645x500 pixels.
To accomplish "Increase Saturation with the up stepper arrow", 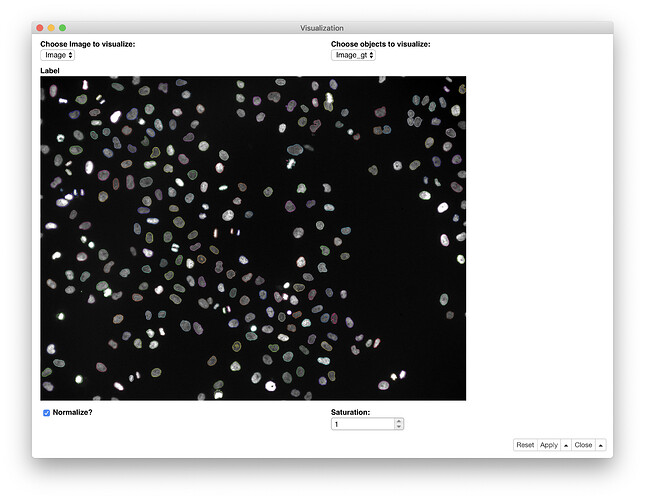I will tap(399, 421).
